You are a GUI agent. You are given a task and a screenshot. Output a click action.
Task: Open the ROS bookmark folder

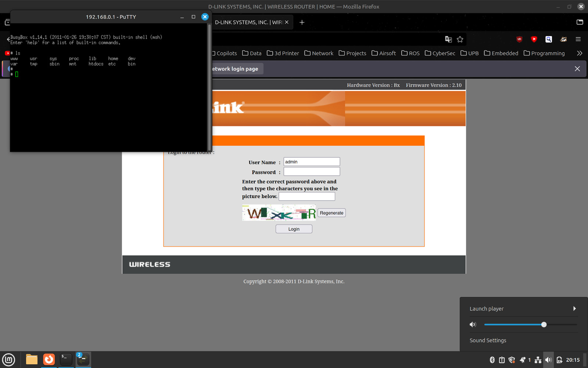pyautogui.click(x=410, y=53)
